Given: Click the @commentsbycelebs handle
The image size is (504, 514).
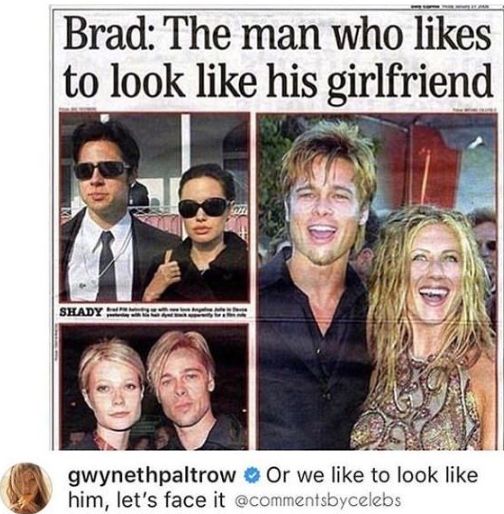Looking at the screenshot, I should (318, 500).
